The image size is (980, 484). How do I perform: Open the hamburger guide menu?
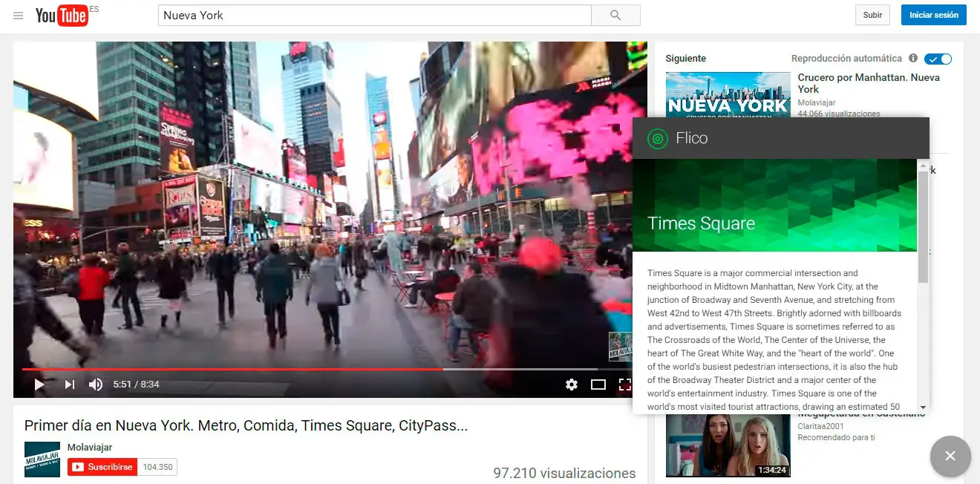pyautogui.click(x=19, y=16)
